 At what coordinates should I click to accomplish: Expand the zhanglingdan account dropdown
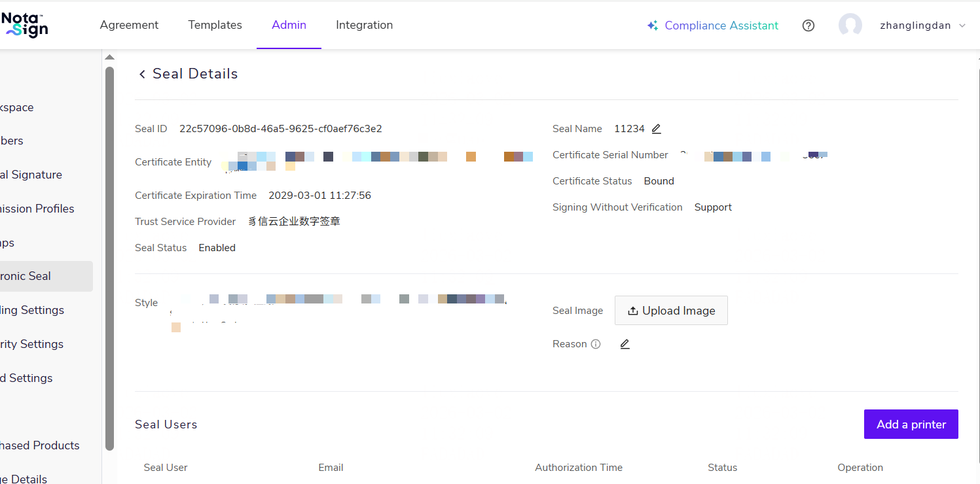click(962, 26)
